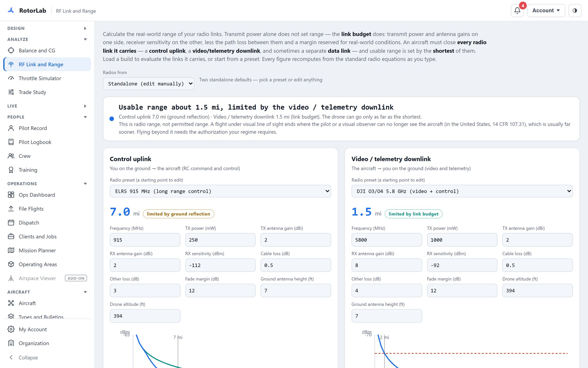The width and height of the screenshot is (588, 368).
Task: Click the Balance and CG crosshair icon
Action: coord(11,50)
